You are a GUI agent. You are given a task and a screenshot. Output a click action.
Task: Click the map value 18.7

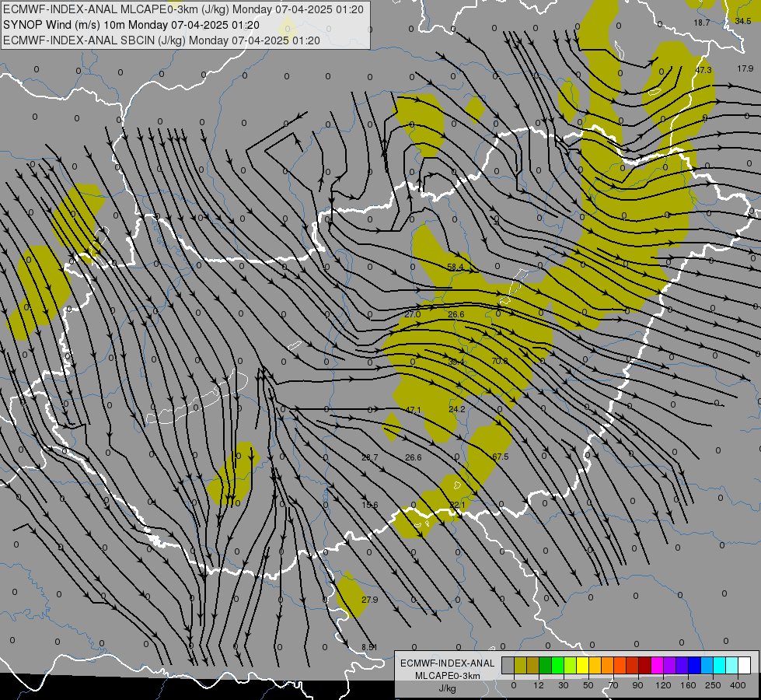pos(702,23)
